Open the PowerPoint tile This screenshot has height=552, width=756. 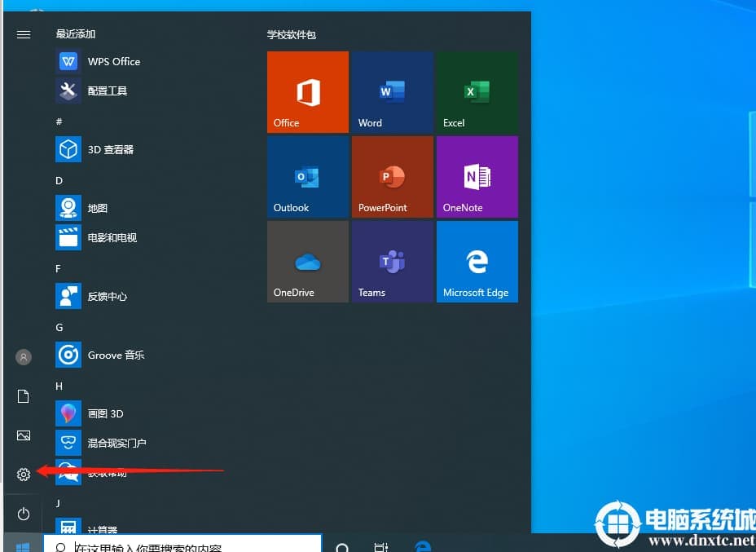392,177
